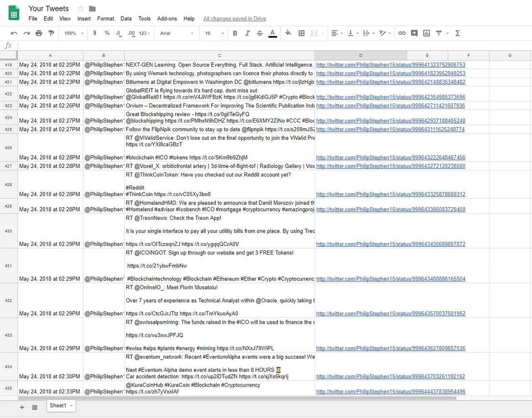Open tweet link ending 838954496

click(x=391, y=392)
